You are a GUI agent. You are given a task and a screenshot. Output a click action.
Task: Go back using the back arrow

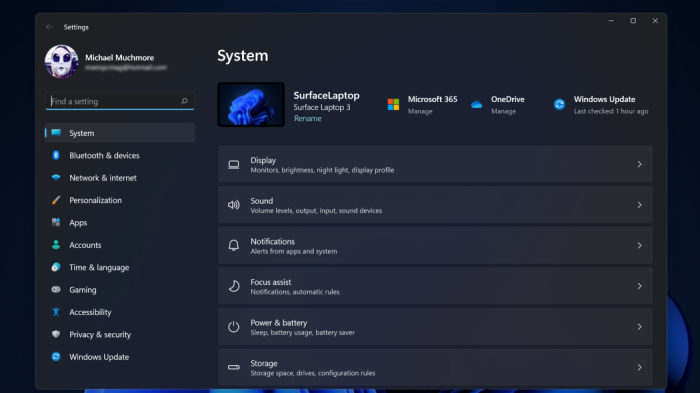(49, 27)
